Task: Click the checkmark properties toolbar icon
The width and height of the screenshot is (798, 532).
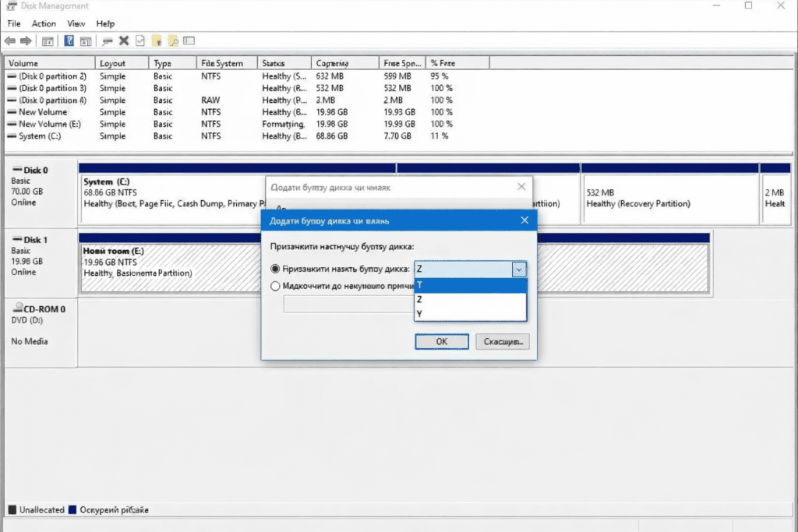Action: coord(140,41)
